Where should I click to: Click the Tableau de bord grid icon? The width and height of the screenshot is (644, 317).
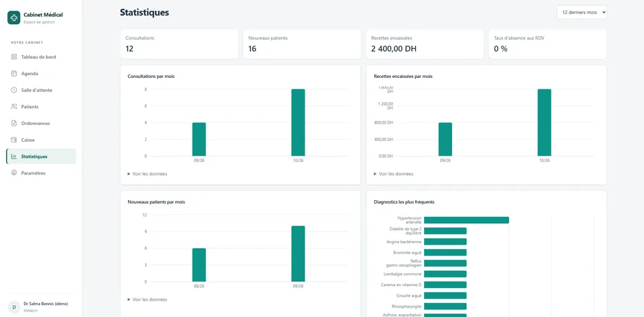13,57
